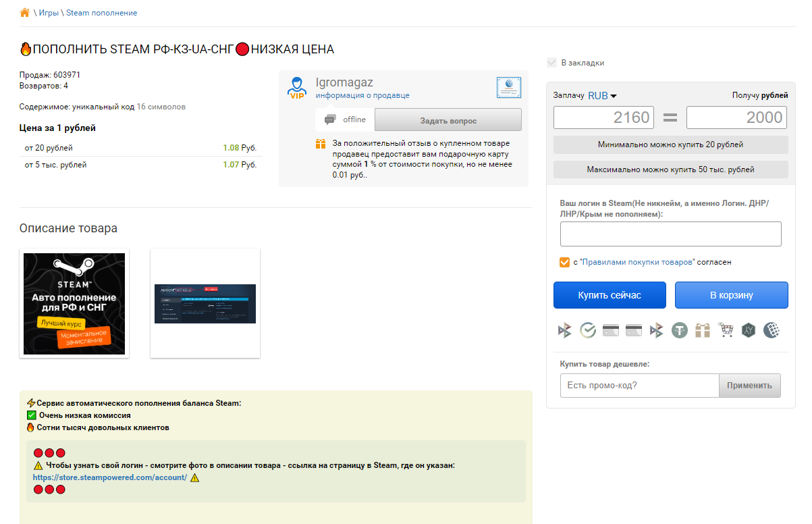Click the chat bubble icon beside offline
This screenshot has width=812, height=524.
point(330,120)
